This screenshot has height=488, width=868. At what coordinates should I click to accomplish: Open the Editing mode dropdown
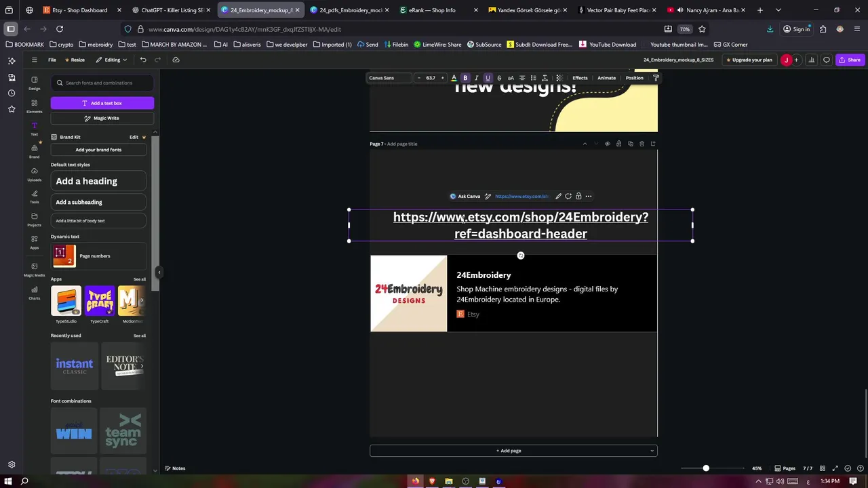(x=111, y=60)
